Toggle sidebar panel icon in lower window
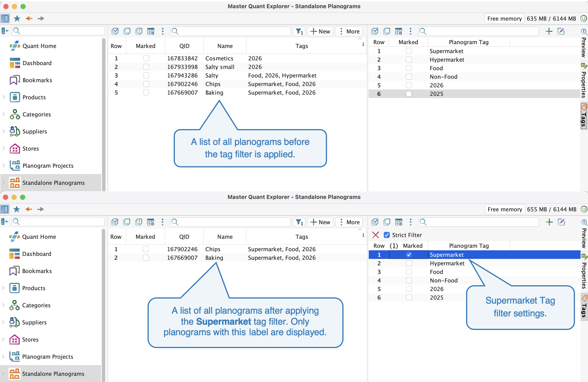The height and width of the screenshot is (382, 588). click(x=5, y=209)
